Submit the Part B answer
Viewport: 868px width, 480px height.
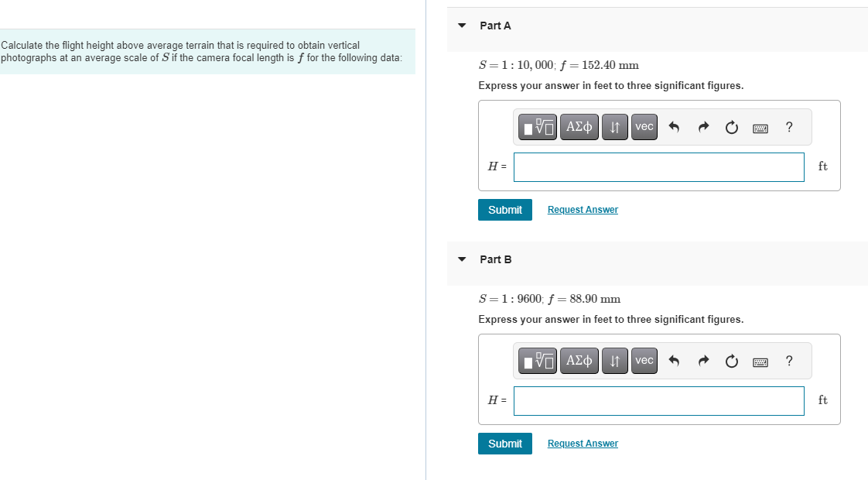point(504,443)
